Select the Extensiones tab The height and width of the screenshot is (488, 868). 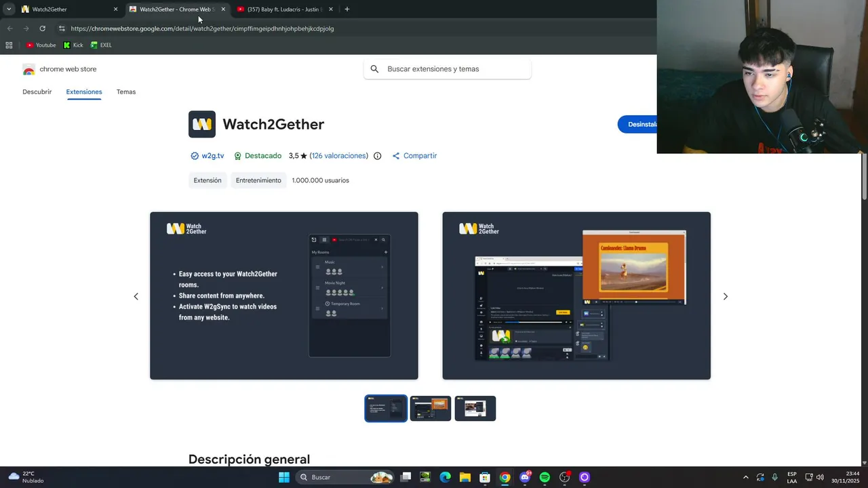(x=84, y=92)
